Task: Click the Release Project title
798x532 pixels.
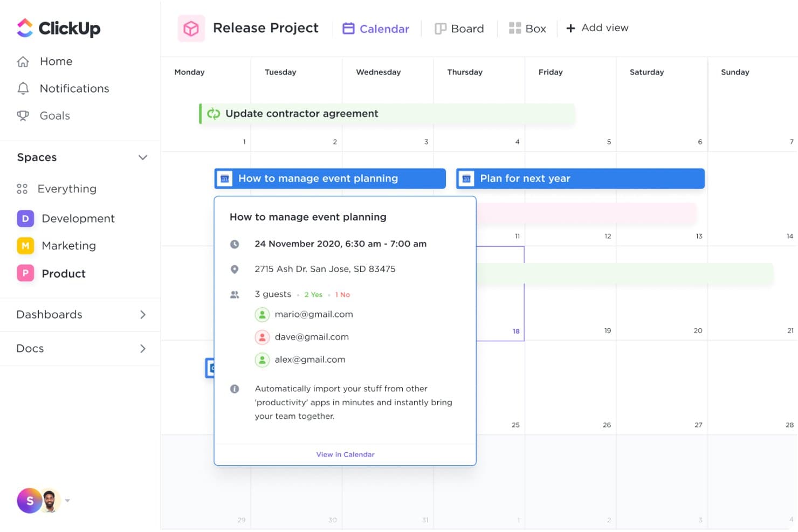Action: coord(266,28)
